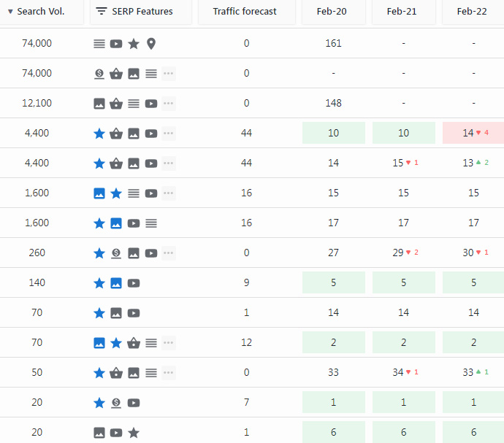The image size is (504, 443).
Task: Sort by the Search Vol. column header
Action: (40, 12)
